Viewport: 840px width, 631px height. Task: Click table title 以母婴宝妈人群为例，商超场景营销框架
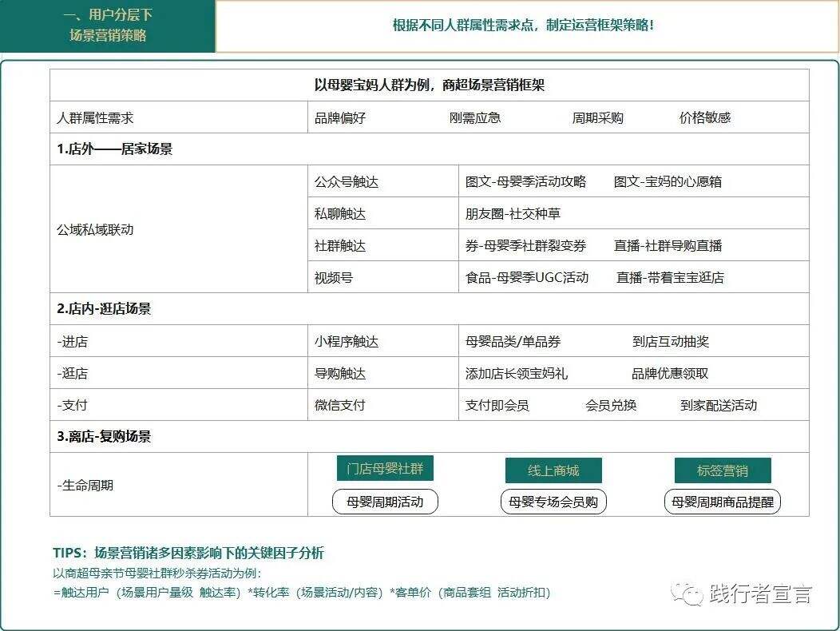tap(429, 85)
